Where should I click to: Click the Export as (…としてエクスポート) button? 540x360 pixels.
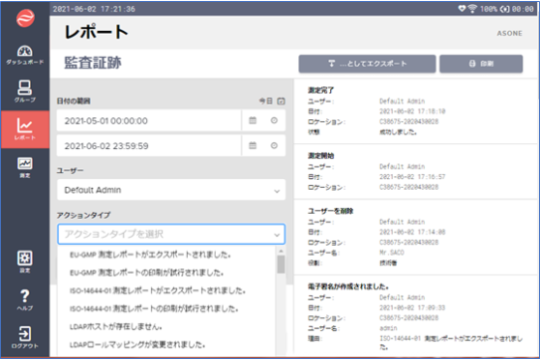point(367,64)
